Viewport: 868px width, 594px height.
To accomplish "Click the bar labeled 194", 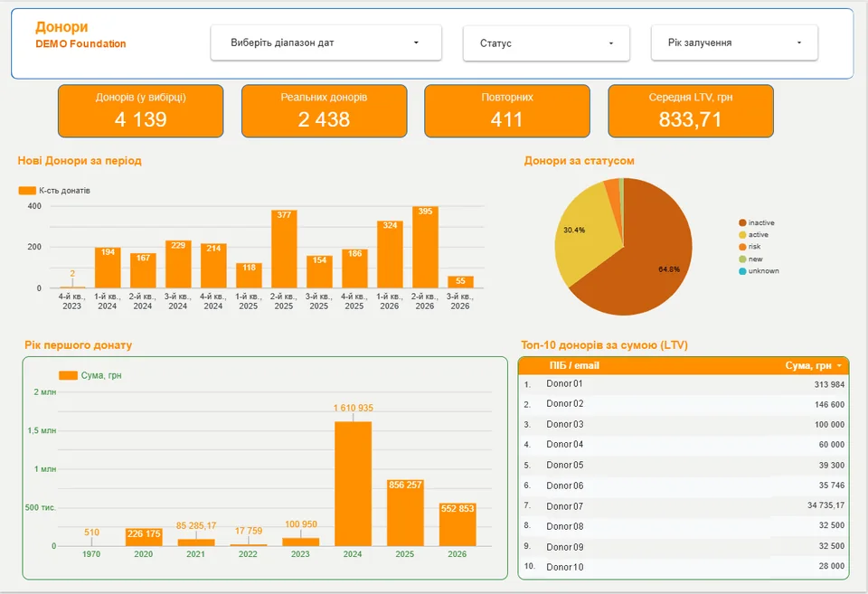I will pyautogui.click(x=108, y=268).
